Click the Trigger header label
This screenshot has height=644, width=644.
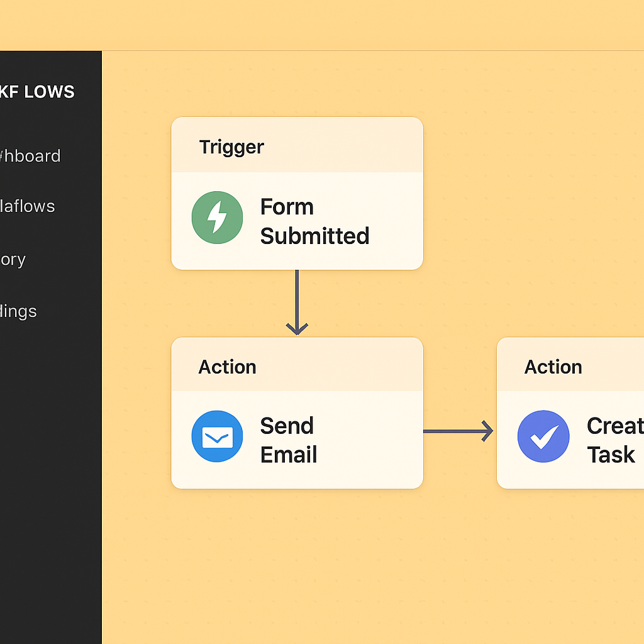[231, 147]
